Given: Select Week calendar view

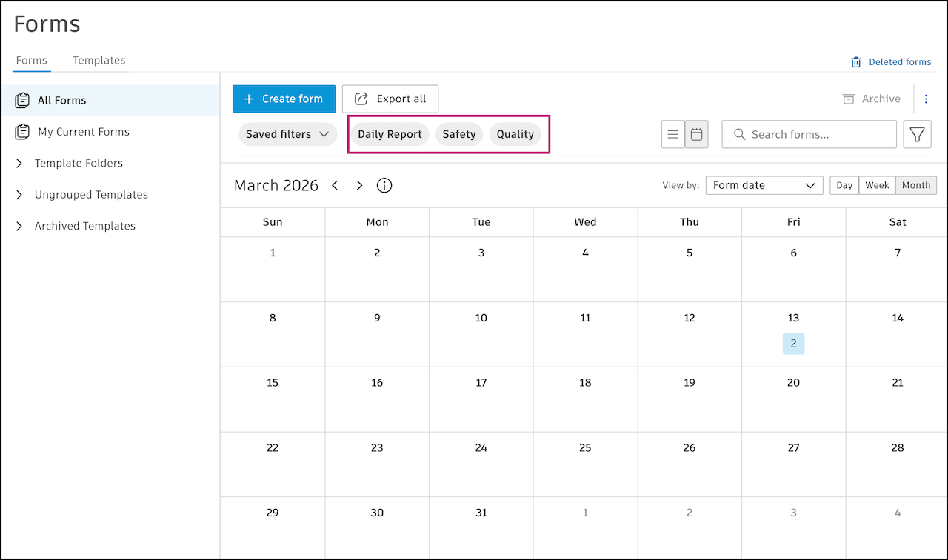Looking at the screenshot, I should click(x=877, y=185).
